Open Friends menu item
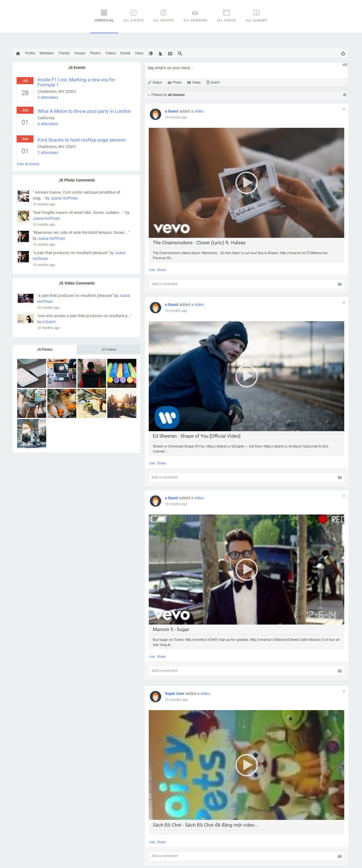The image size is (362, 868). click(64, 53)
